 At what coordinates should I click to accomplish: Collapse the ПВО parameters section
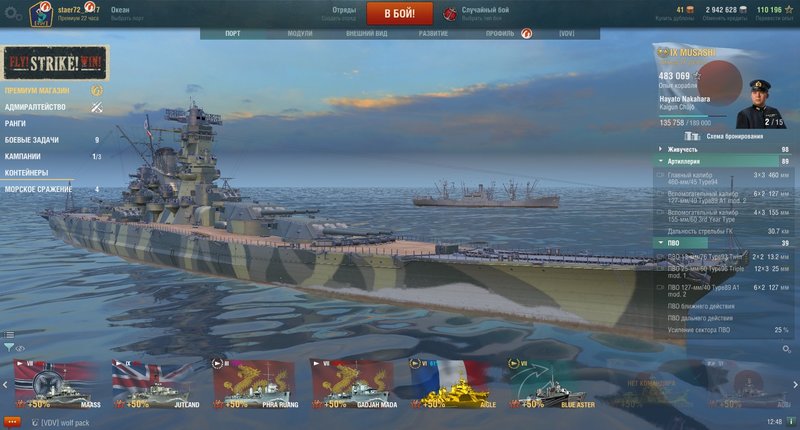pos(722,243)
